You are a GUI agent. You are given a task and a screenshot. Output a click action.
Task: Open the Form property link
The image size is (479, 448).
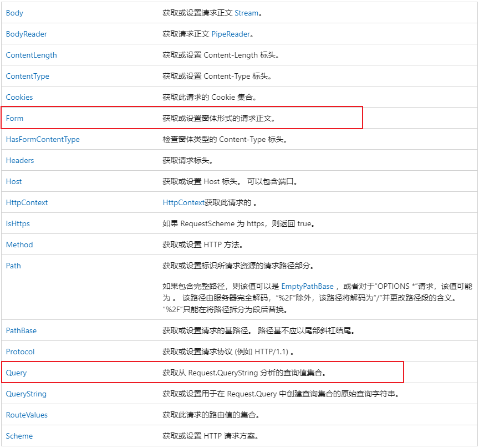click(14, 118)
